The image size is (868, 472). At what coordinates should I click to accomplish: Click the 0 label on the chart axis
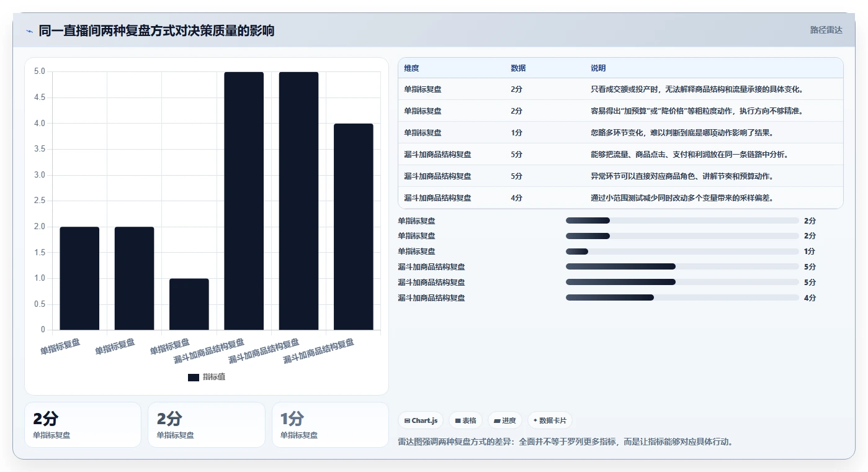[43, 330]
